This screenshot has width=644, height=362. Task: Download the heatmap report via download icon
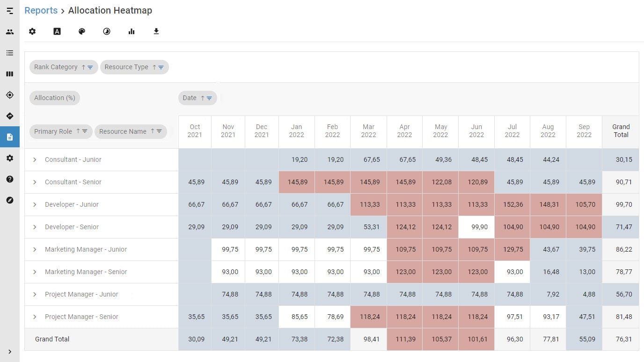coord(156,31)
